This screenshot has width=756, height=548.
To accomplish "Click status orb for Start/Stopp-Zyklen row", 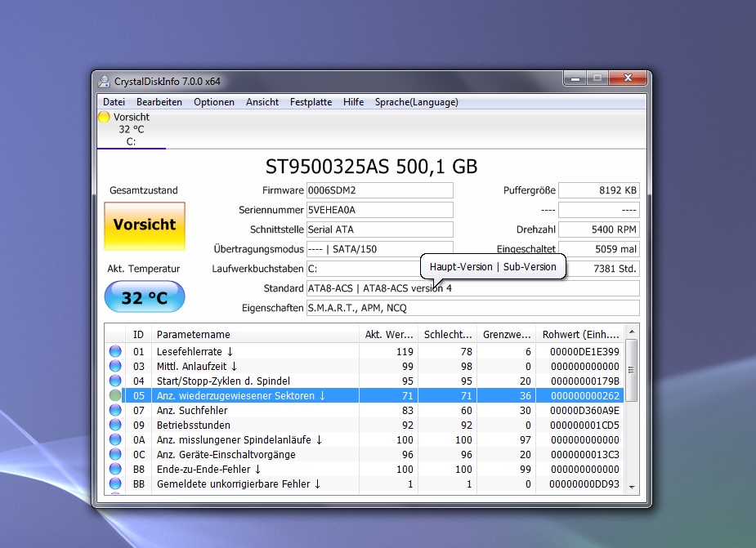I will click(115, 381).
